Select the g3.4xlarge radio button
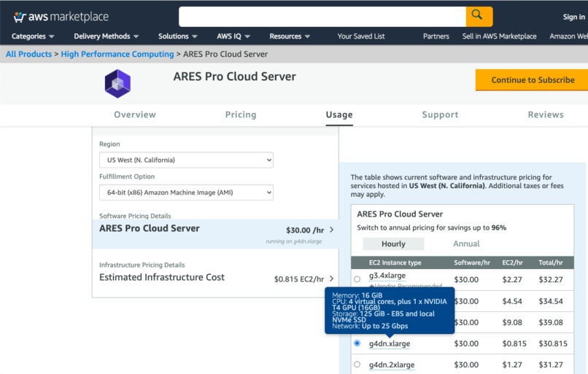This screenshot has height=374, width=588. click(x=357, y=279)
